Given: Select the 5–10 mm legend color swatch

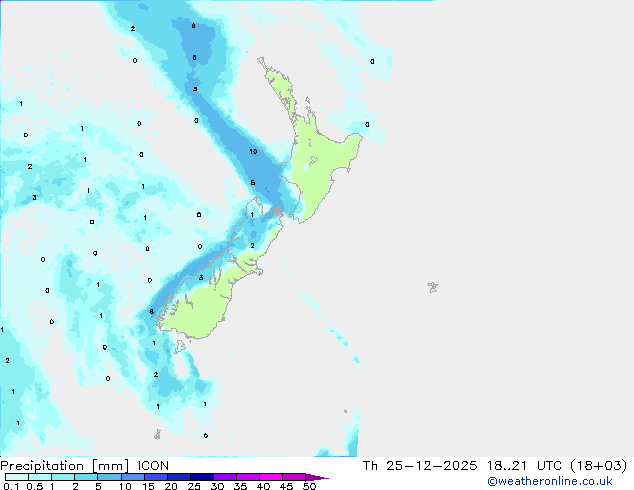Looking at the screenshot, I should pos(109,477).
